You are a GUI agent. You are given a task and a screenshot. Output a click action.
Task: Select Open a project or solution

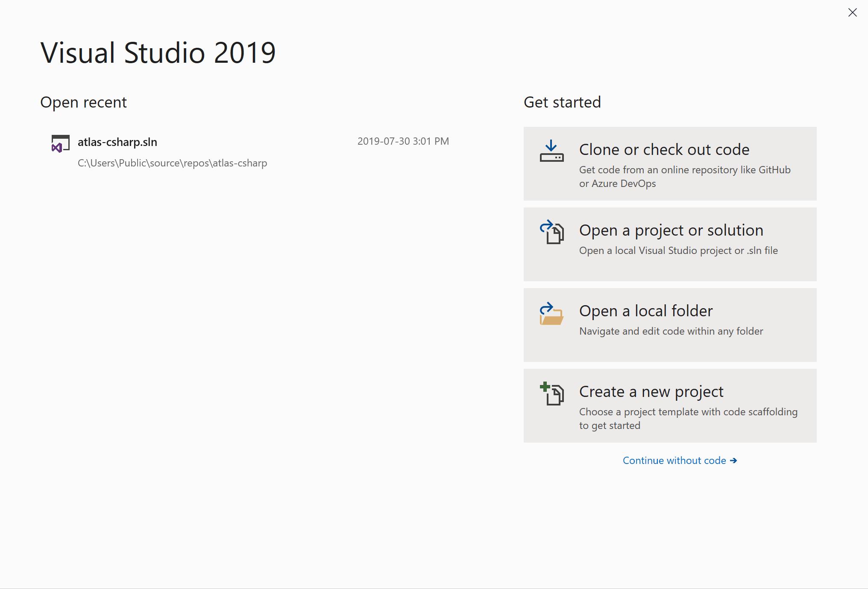coord(670,244)
